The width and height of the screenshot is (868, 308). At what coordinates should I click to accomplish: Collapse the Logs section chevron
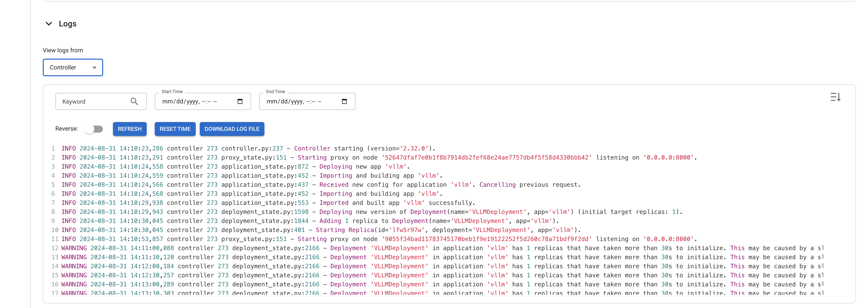49,24
